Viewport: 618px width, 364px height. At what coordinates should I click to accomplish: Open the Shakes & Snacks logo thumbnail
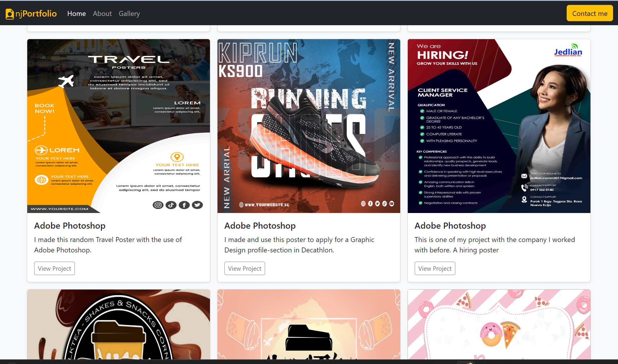[118, 325]
